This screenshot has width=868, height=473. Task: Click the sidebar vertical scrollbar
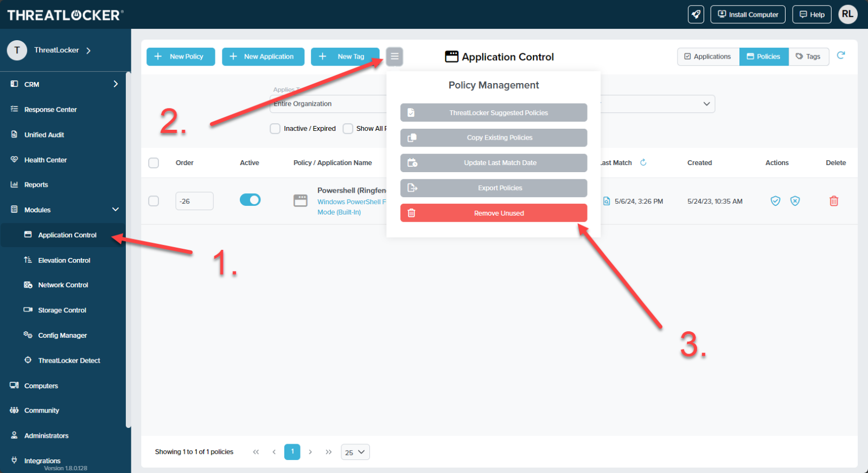pos(128,250)
